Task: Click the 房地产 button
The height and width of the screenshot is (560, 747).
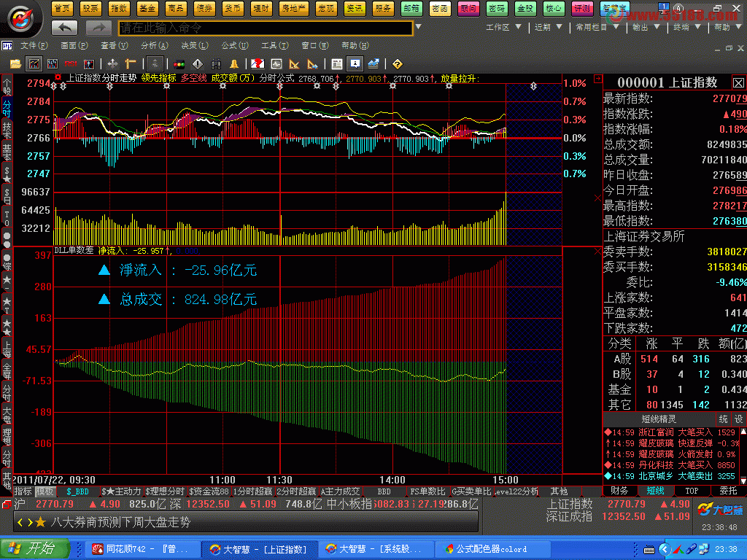Action: click(x=294, y=8)
